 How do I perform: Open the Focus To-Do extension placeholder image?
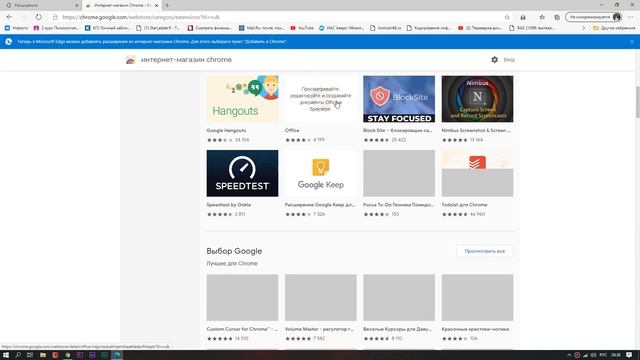click(x=399, y=173)
